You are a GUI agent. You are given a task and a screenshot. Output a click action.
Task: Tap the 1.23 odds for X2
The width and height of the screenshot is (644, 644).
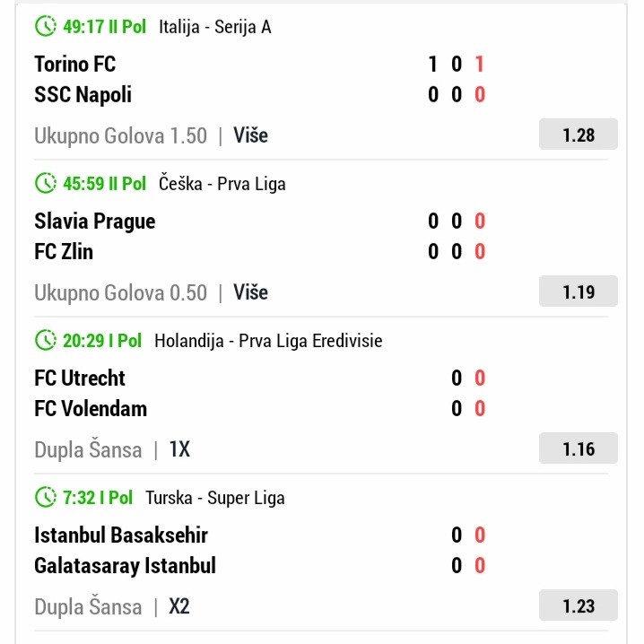point(579,606)
